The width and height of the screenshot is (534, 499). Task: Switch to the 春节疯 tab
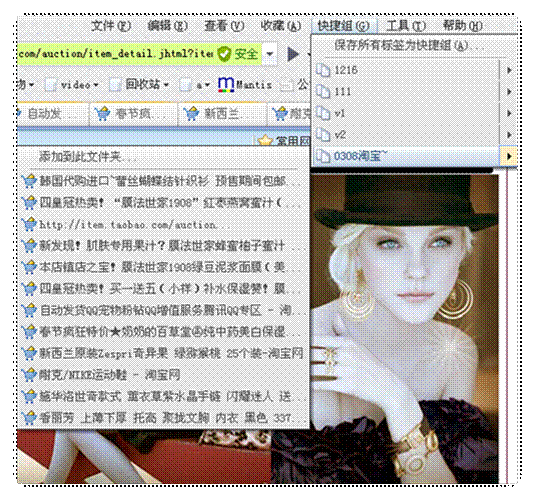(134, 114)
